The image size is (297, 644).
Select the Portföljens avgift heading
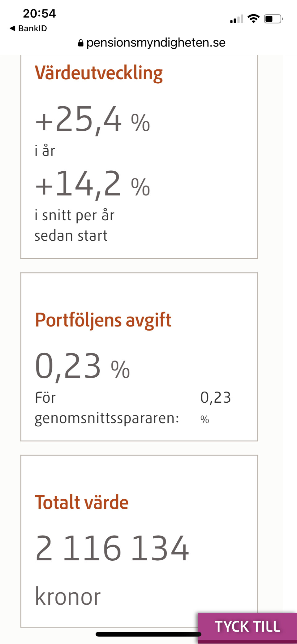(103, 320)
